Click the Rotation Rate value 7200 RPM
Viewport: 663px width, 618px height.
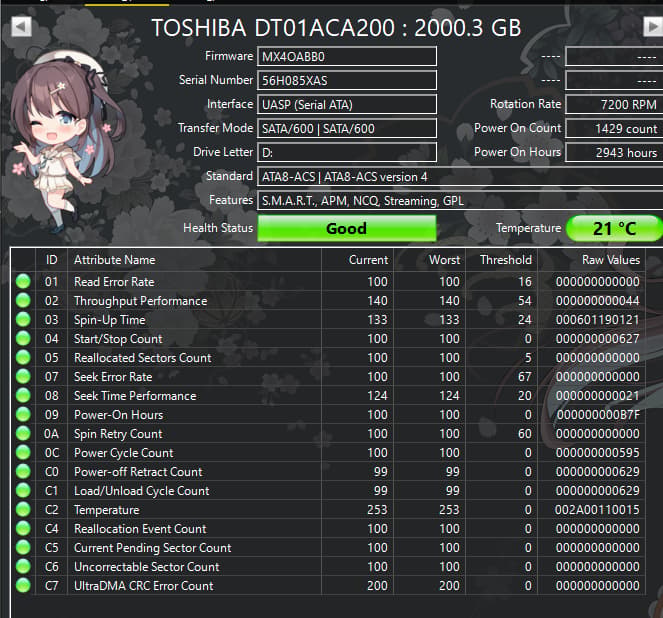[614, 104]
